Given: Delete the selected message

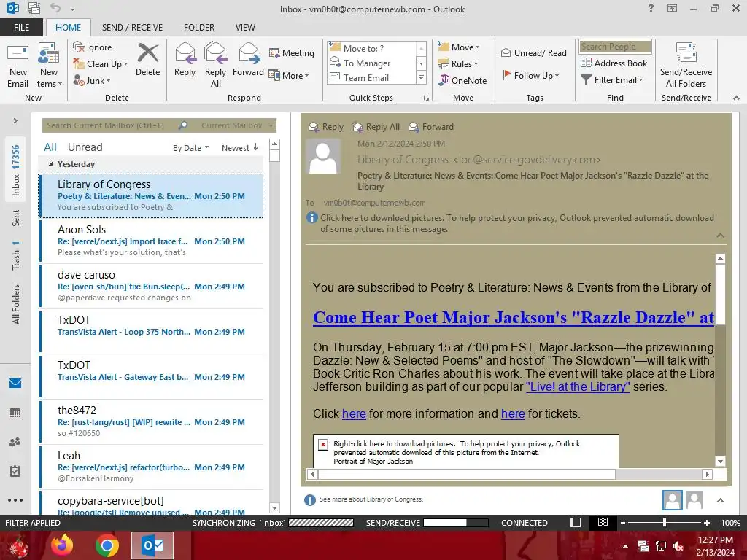Looking at the screenshot, I should click(147, 60).
